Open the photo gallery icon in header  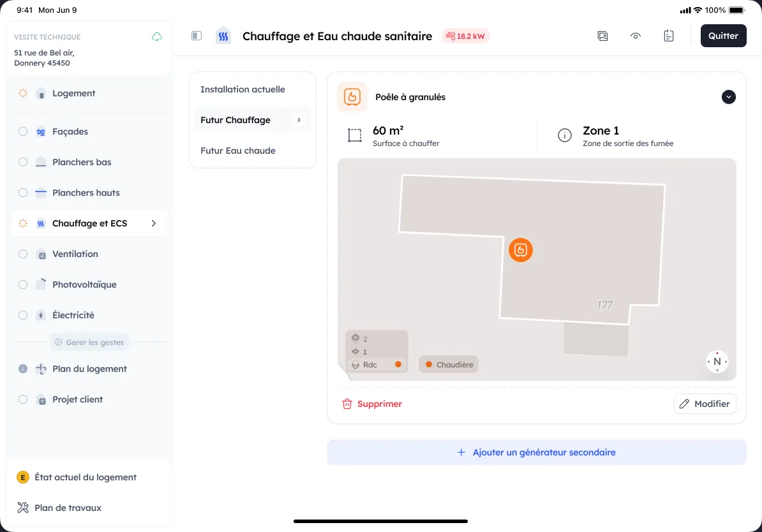point(602,36)
